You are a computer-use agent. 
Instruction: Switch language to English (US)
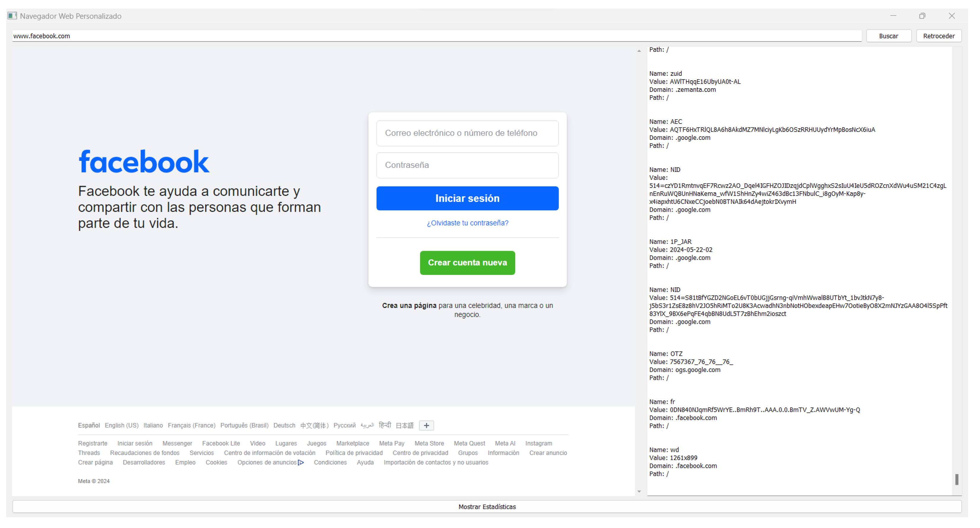[x=121, y=426]
